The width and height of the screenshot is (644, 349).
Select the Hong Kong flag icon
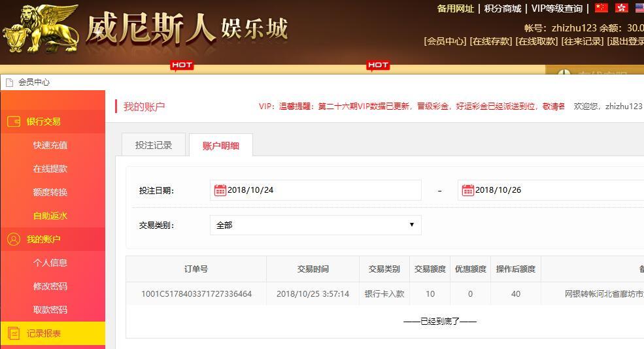(621, 8)
